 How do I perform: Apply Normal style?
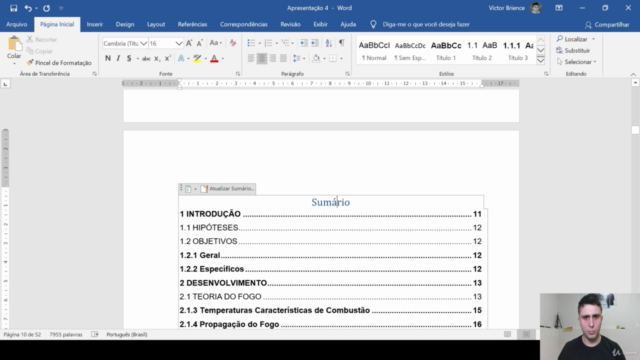[374, 51]
